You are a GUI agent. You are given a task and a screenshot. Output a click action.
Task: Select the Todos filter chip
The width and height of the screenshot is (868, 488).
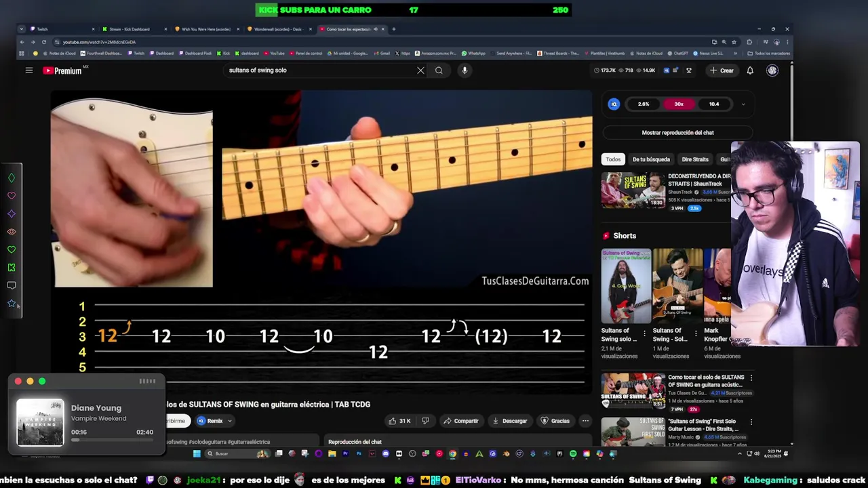(613, 159)
